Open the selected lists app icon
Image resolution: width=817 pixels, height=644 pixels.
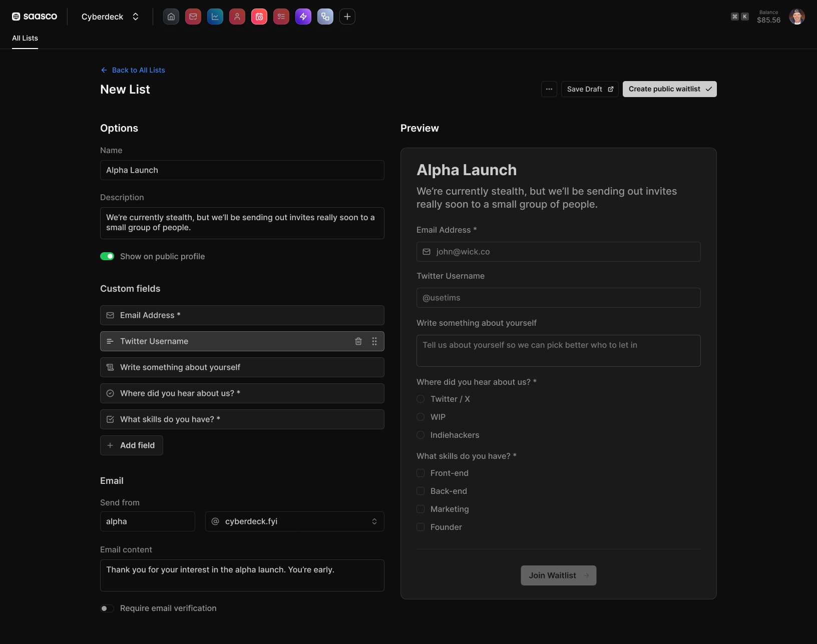(x=325, y=17)
